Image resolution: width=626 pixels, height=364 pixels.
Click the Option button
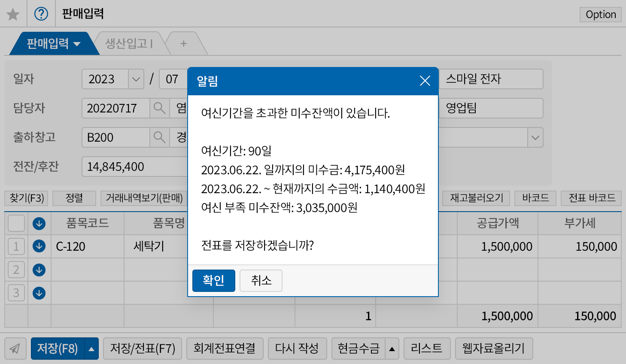(600, 15)
